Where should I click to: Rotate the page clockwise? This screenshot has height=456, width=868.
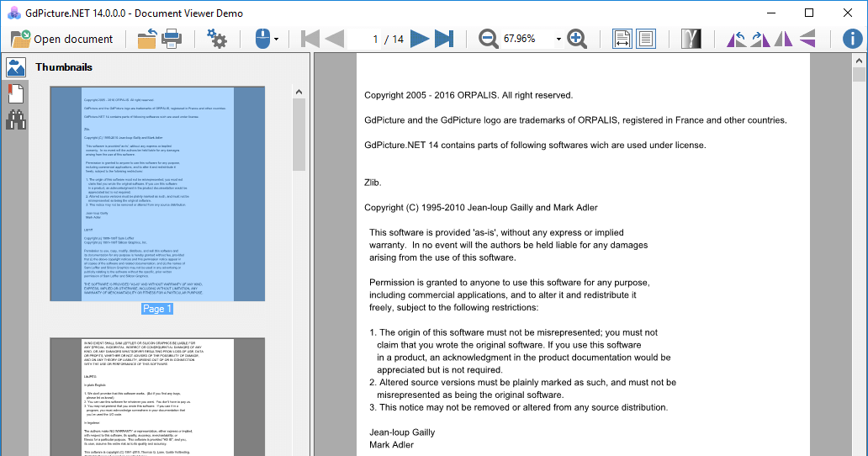point(760,39)
